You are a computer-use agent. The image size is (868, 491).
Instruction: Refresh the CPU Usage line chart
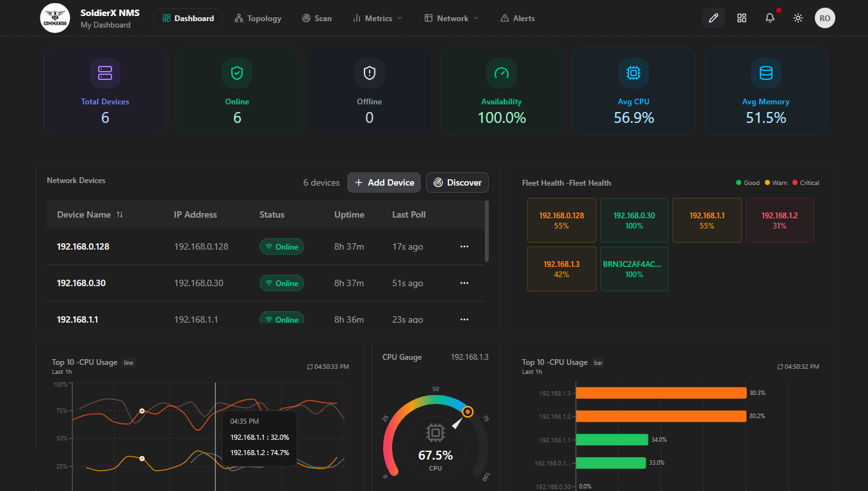[311, 367]
